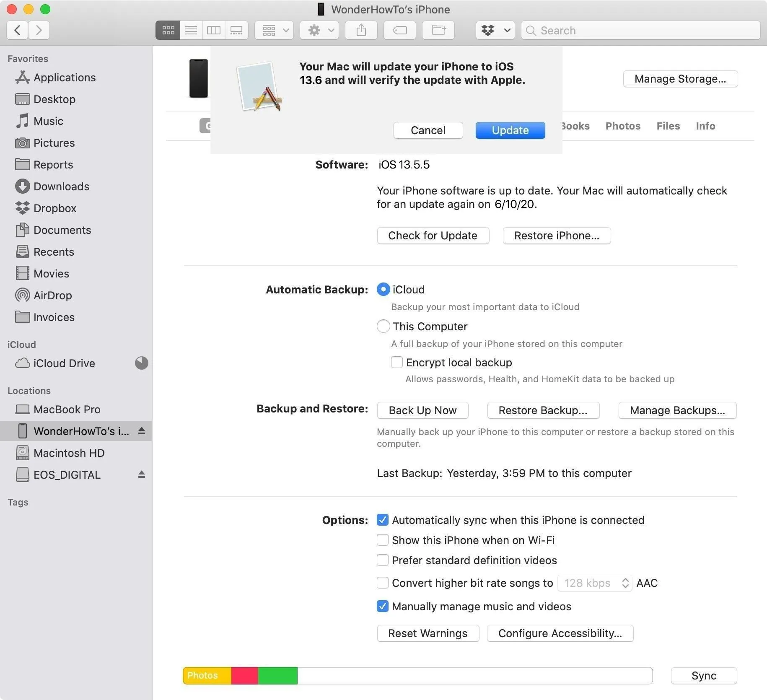This screenshot has height=700, width=767.
Task: Go back with the left arrow button
Action: 17,30
